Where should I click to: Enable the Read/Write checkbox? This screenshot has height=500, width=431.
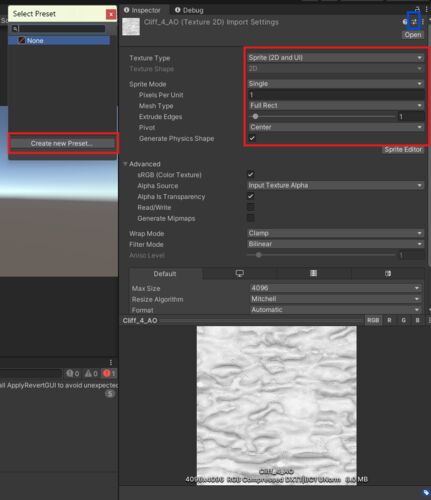tap(251, 207)
